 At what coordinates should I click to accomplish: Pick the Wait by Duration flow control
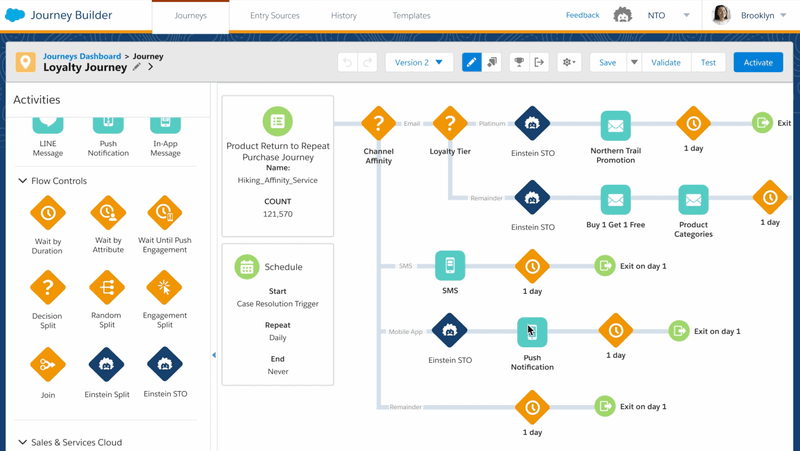[x=48, y=213]
